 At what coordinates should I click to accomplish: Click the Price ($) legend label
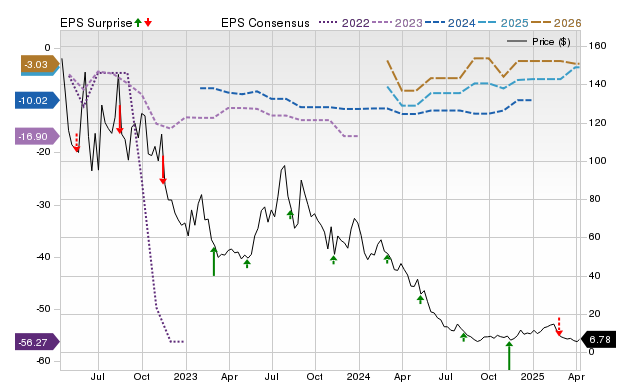click(x=551, y=42)
